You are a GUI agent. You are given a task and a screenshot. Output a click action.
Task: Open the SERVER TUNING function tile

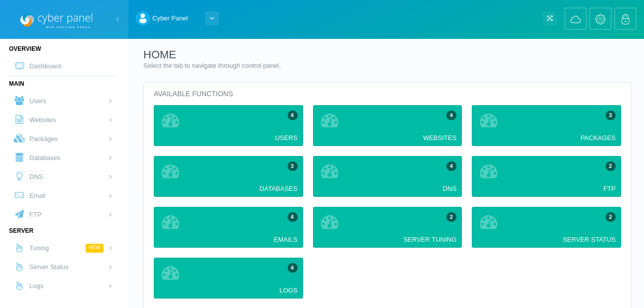[x=387, y=227]
